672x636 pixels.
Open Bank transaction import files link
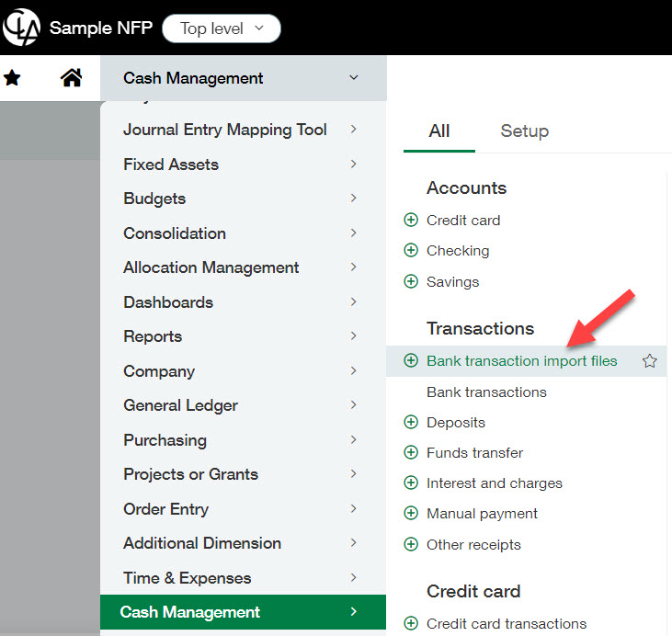tap(521, 361)
